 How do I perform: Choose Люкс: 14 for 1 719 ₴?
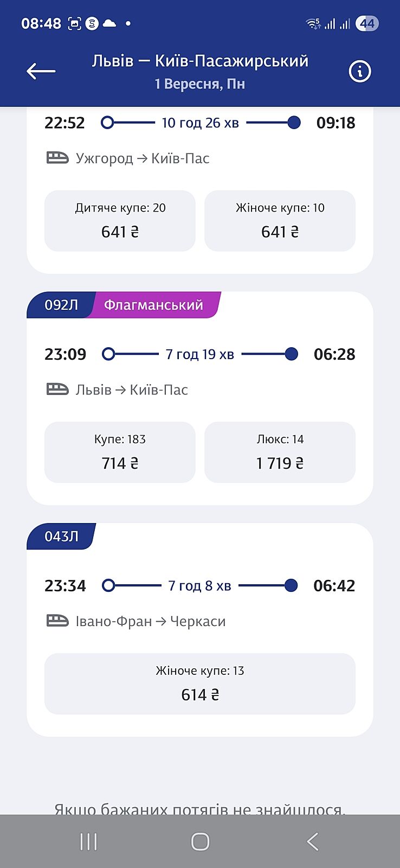click(x=280, y=452)
